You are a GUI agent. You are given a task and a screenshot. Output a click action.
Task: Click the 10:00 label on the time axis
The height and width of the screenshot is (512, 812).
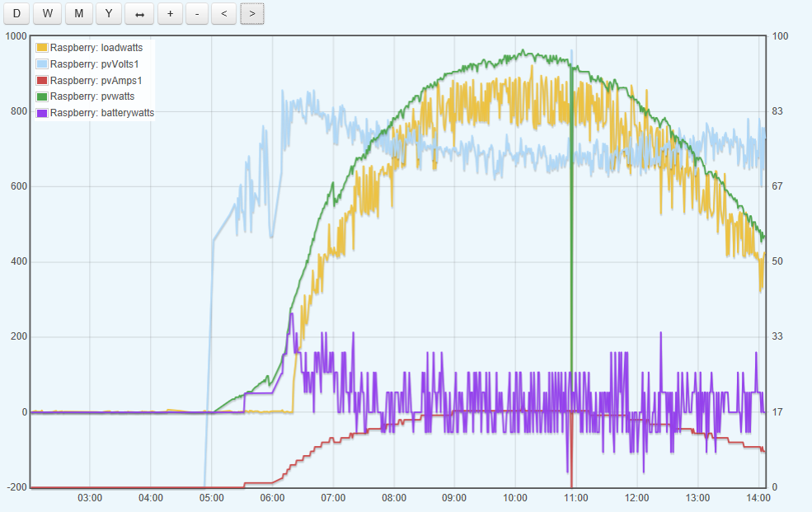click(514, 498)
